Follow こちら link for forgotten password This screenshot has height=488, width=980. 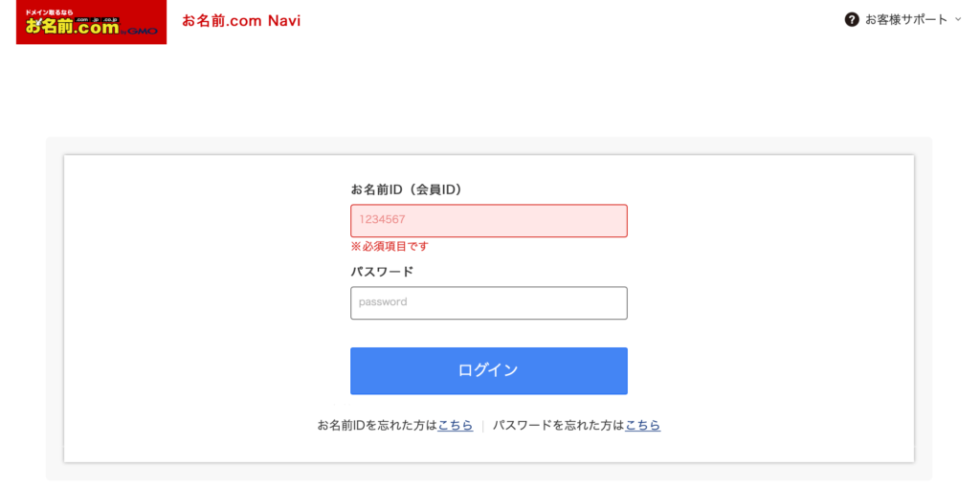click(643, 426)
